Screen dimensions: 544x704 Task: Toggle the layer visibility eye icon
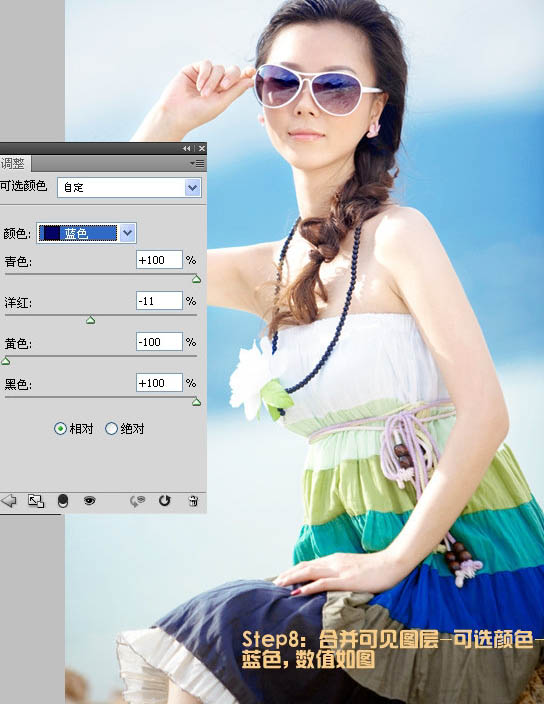point(89,500)
